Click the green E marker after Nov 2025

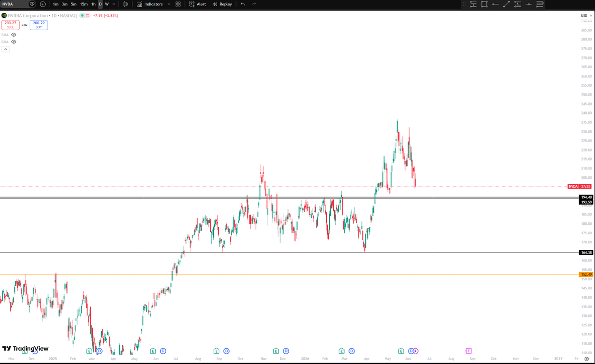[x=276, y=351]
